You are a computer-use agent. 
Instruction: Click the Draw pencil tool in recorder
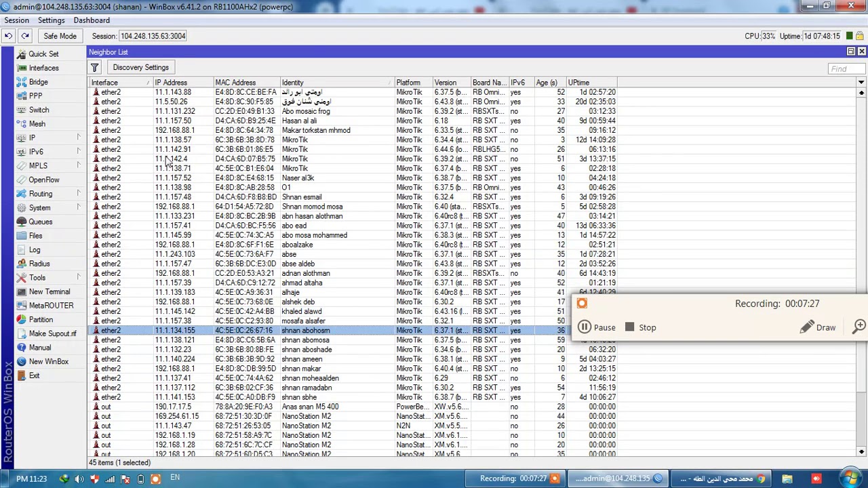(818, 327)
